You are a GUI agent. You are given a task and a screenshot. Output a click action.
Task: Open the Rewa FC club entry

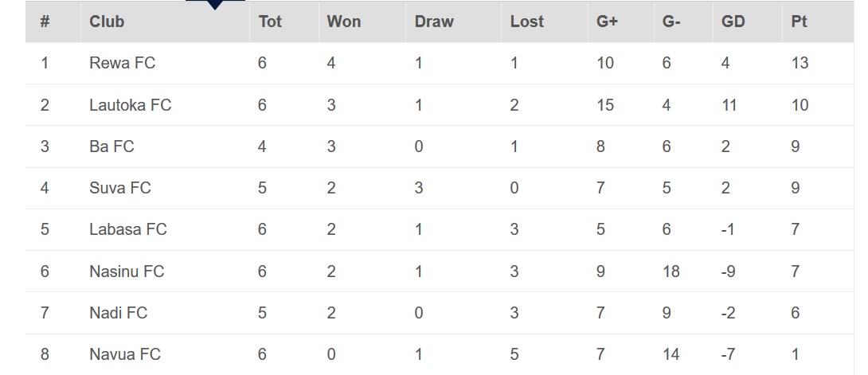click(x=122, y=63)
